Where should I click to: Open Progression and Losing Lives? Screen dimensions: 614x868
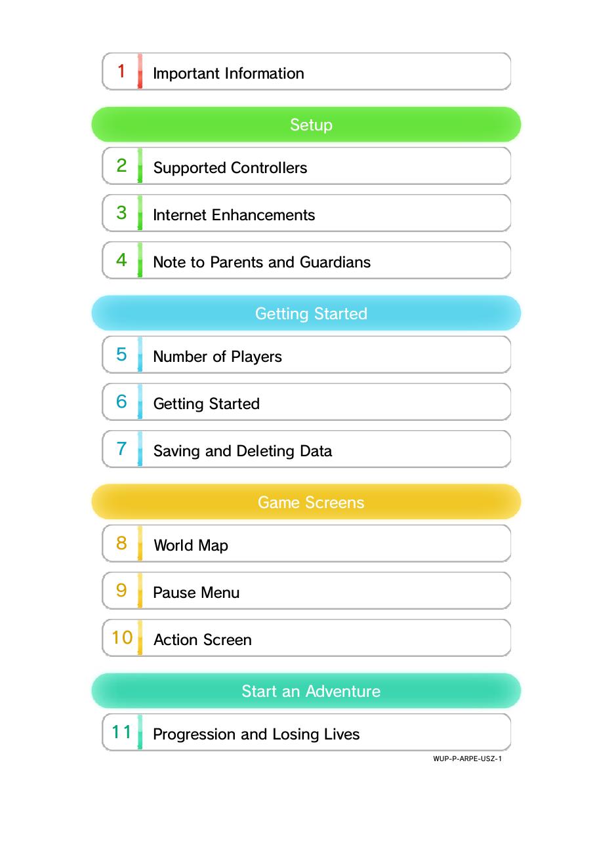click(306, 733)
